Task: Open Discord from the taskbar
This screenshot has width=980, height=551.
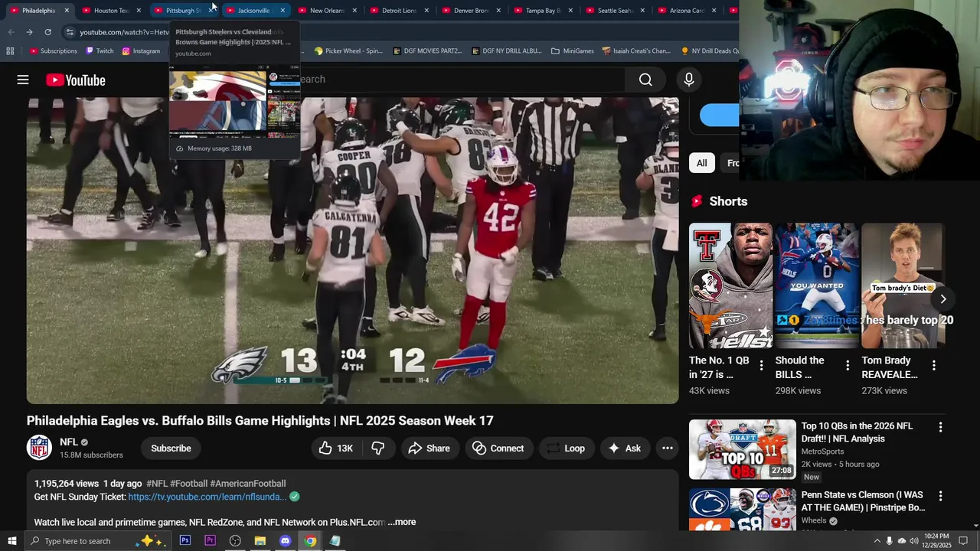Action: pos(285,541)
